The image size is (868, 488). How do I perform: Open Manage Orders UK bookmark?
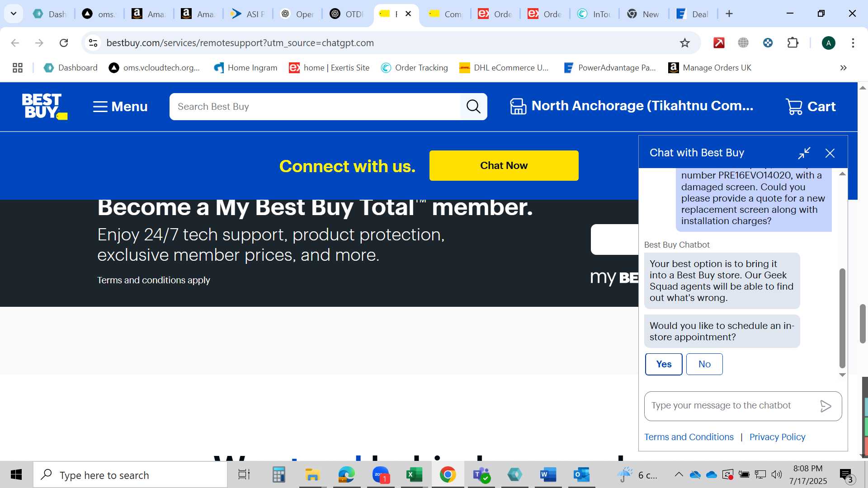(710, 68)
